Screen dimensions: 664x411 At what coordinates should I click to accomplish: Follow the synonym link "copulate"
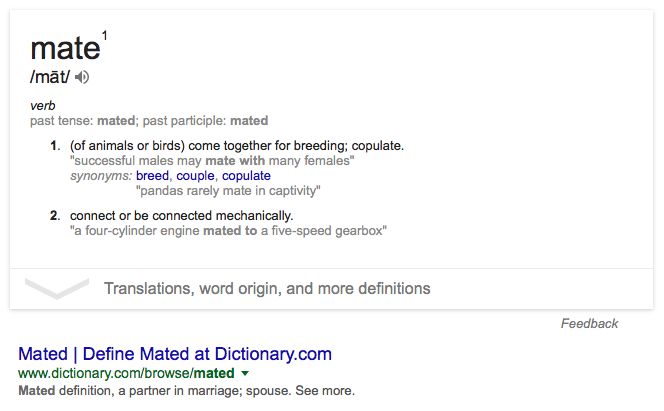(246, 176)
